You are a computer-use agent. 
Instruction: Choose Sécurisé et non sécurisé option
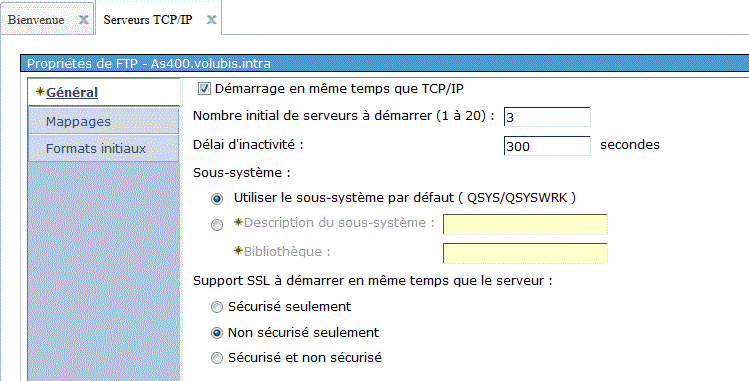coord(217,358)
